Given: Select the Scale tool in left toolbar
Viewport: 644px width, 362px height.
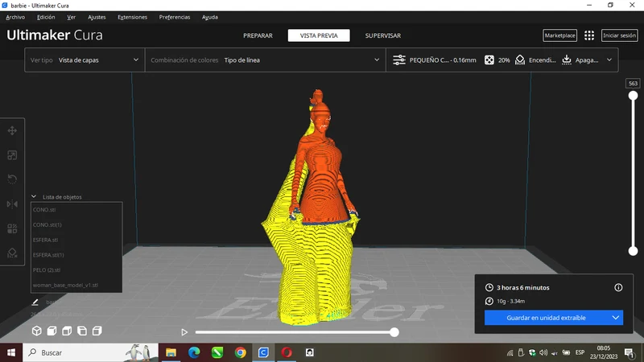Looking at the screenshot, I should pyautogui.click(x=12, y=155).
